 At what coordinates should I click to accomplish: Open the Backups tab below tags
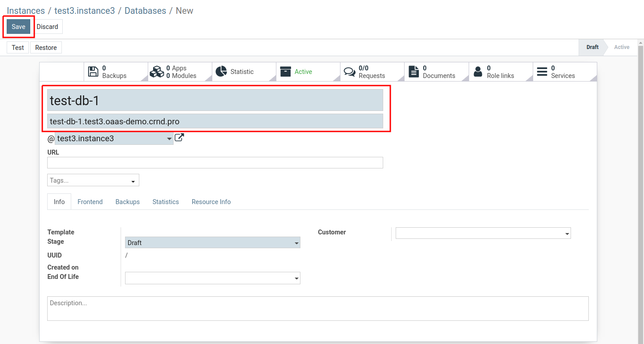point(128,202)
